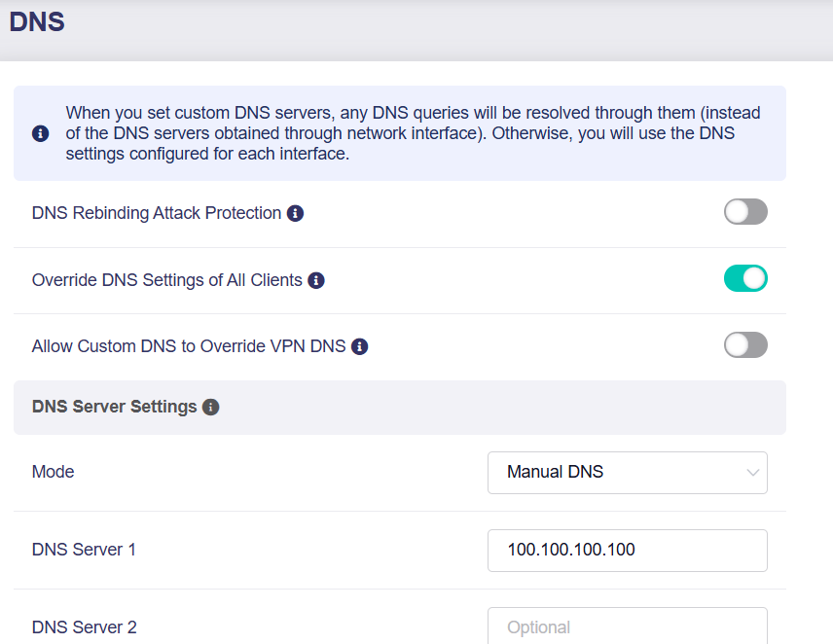
Task: Click info icon next to Override DNS Settings
Action: 316,280
